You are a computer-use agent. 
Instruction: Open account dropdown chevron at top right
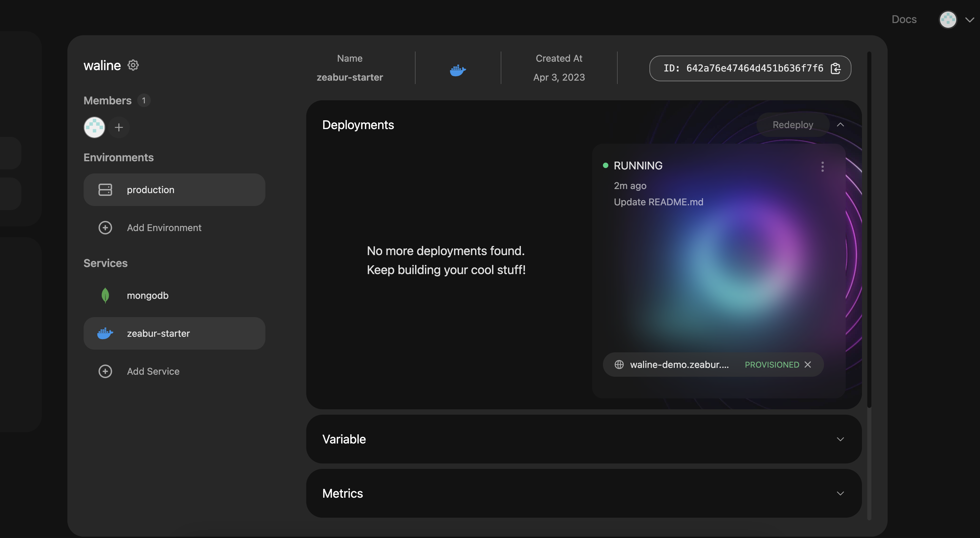(970, 20)
